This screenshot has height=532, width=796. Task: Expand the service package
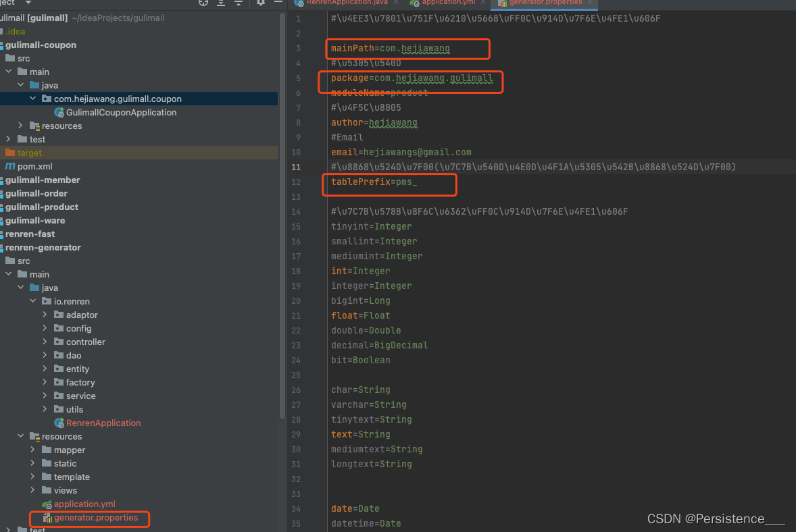point(45,396)
